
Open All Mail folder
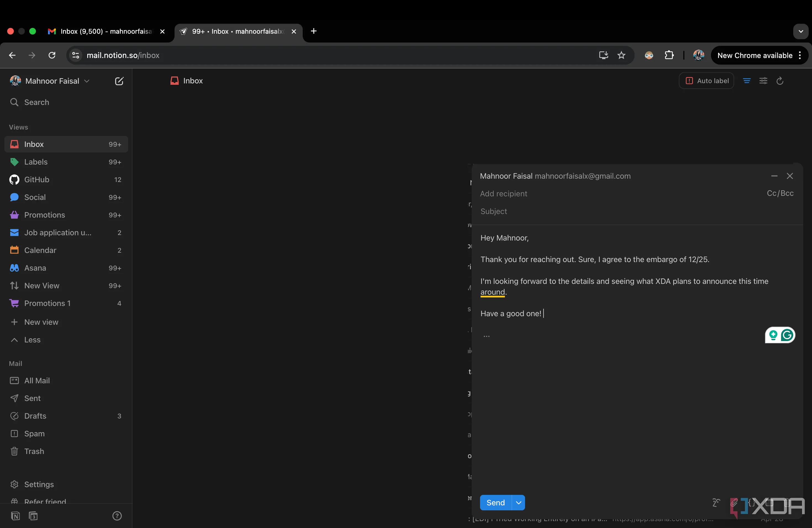click(x=66, y=381)
